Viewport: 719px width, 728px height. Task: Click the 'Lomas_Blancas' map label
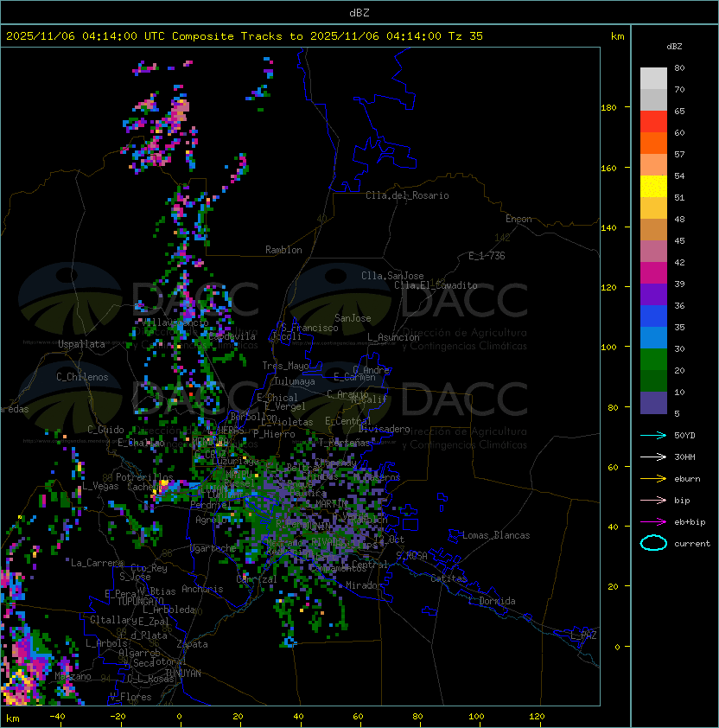click(x=496, y=535)
